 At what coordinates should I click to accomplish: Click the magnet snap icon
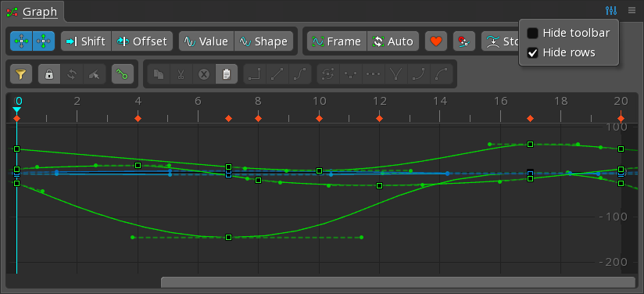(x=464, y=41)
